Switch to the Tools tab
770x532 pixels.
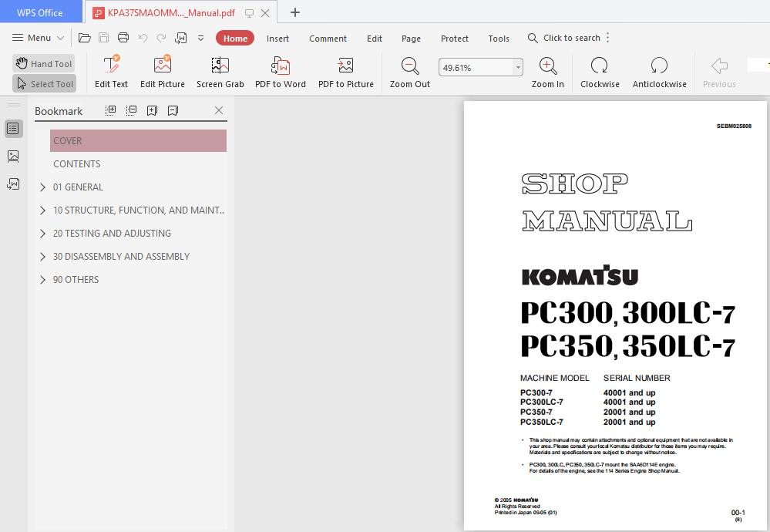(499, 39)
